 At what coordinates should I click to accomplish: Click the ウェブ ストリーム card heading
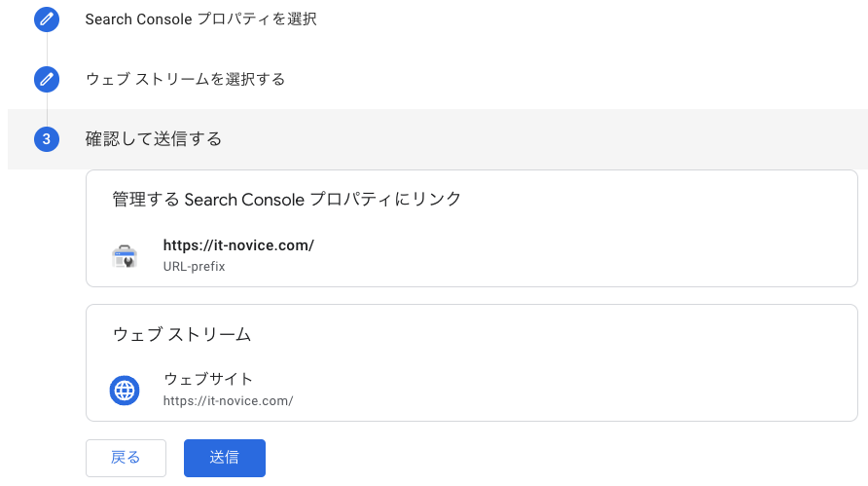pos(182,334)
